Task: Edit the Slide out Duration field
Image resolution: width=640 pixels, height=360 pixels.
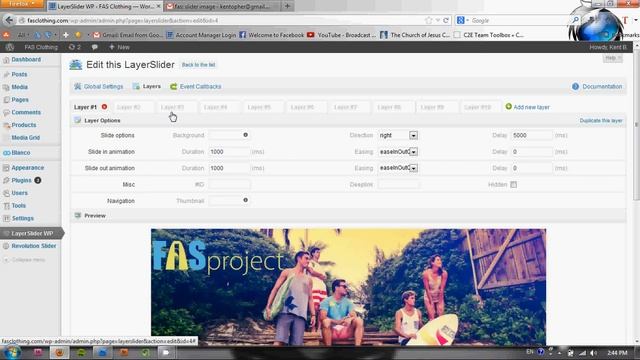Action: click(229, 168)
